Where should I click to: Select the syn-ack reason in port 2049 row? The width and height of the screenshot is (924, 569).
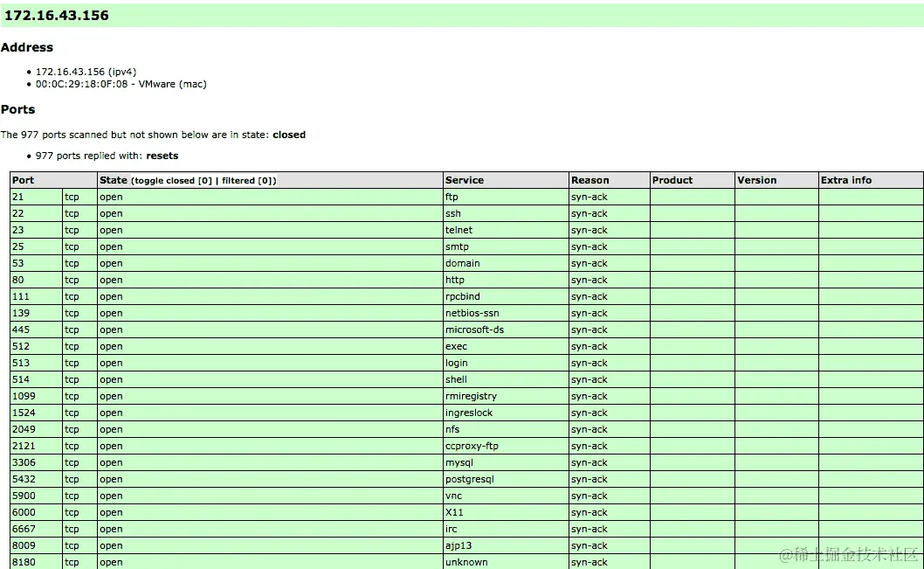[x=609, y=429]
